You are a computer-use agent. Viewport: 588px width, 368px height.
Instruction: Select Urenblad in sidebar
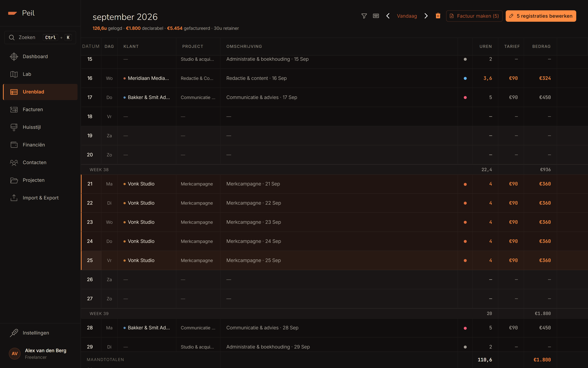tap(40, 92)
